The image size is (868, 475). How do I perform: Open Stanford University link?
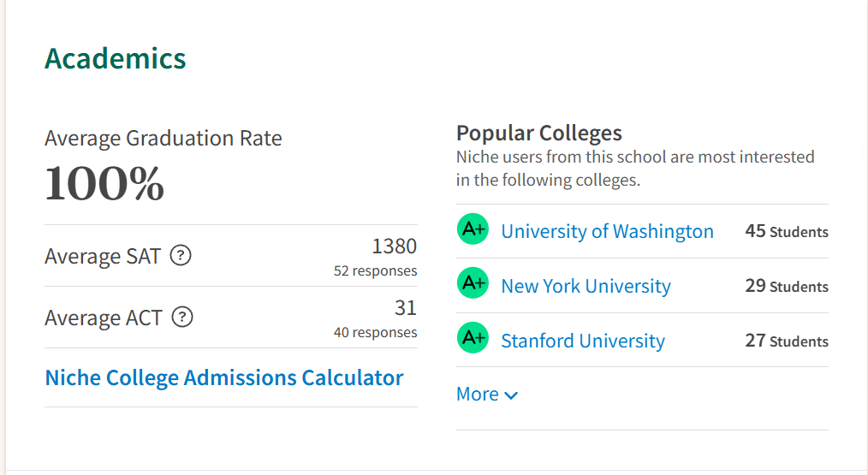583,341
